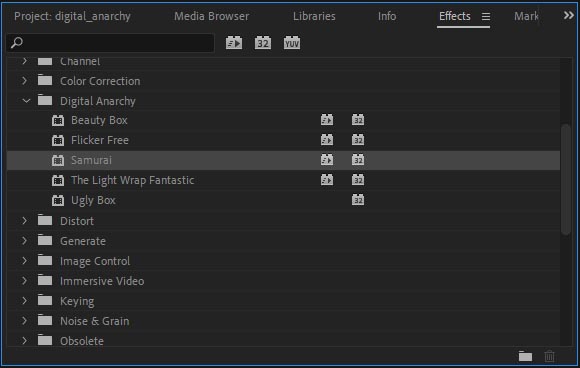Click the Noise & Grain folder label
Image resolution: width=580 pixels, height=368 pixels.
95,321
